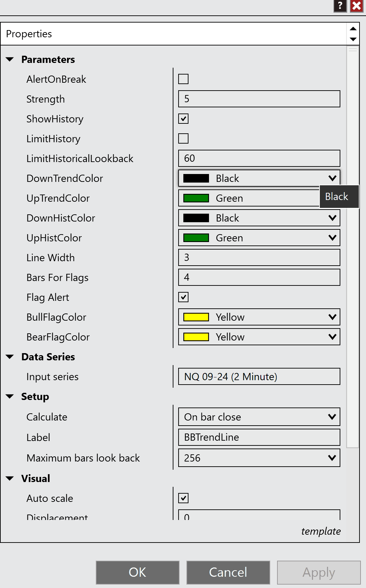Open the template link

pos(321,531)
